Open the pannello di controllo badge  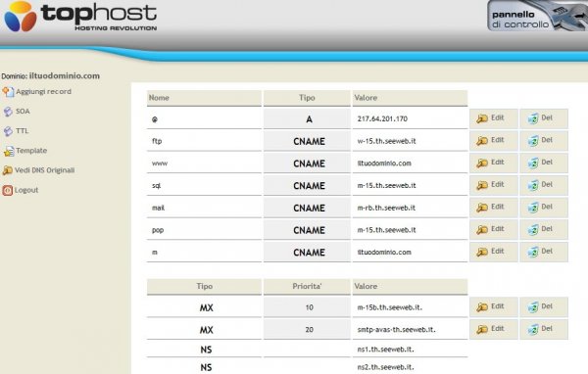[x=537, y=16]
